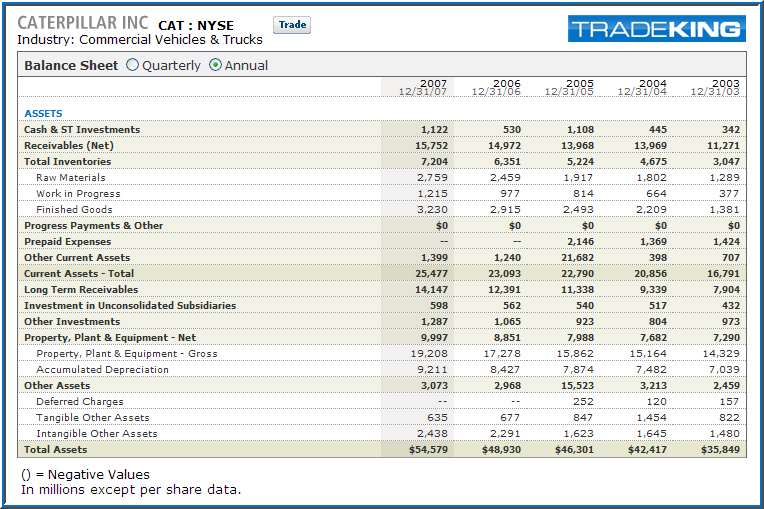Select the Cash & ST Investments row

click(x=82, y=129)
